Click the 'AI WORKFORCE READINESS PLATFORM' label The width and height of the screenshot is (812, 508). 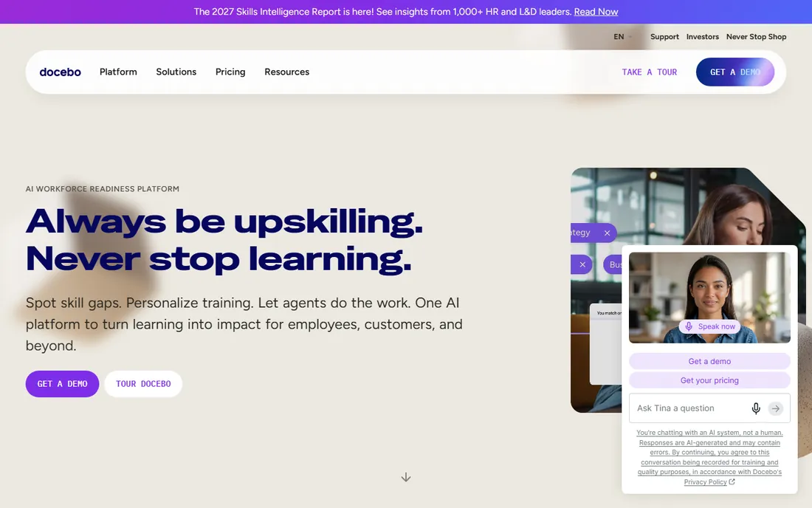point(103,189)
